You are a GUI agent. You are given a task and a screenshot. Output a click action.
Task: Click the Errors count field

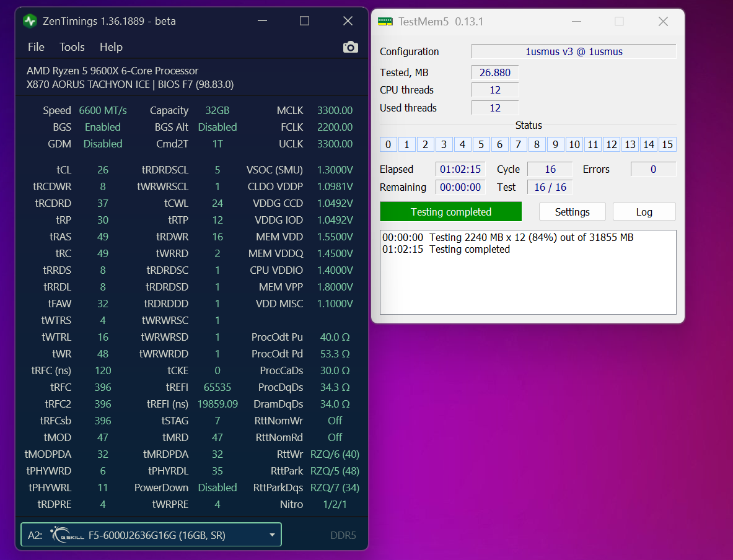coord(653,169)
